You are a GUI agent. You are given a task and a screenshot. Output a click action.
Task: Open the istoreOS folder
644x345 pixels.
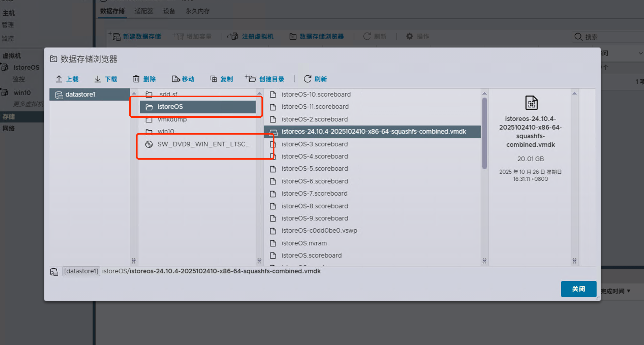[x=170, y=107]
